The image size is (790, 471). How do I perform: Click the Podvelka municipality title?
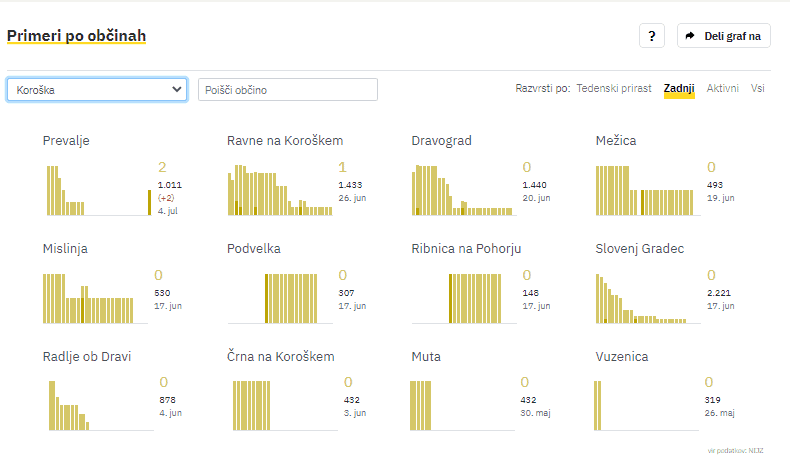tap(254, 249)
